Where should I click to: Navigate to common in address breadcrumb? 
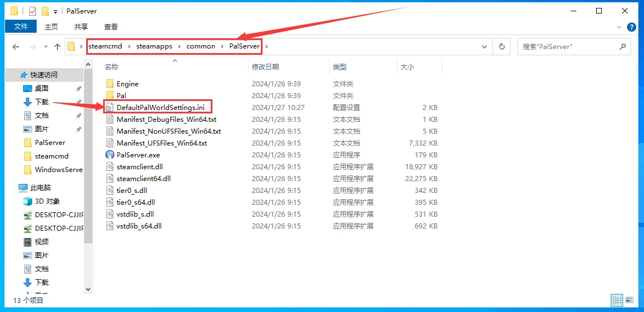click(x=201, y=46)
